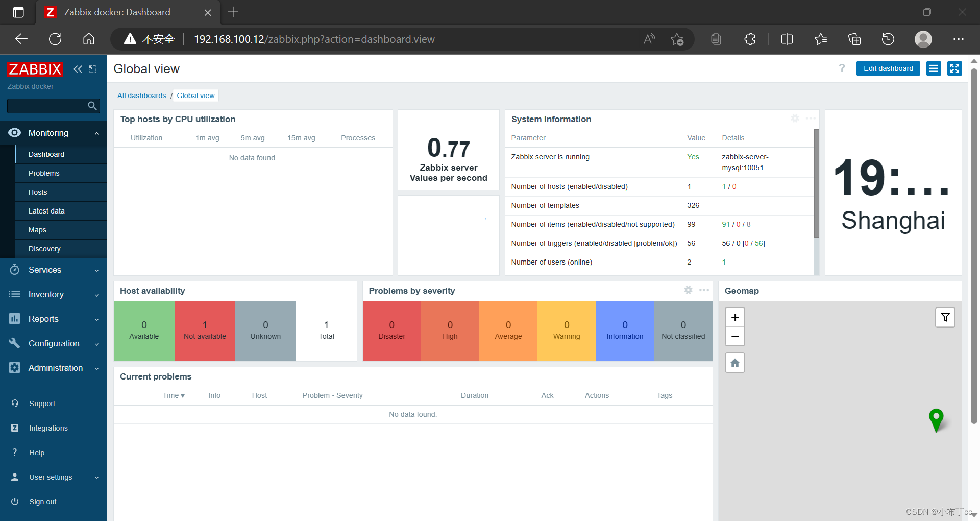The height and width of the screenshot is (521, 980).
Task: Open System information widget three-dot menu
Action: [811, 119]
